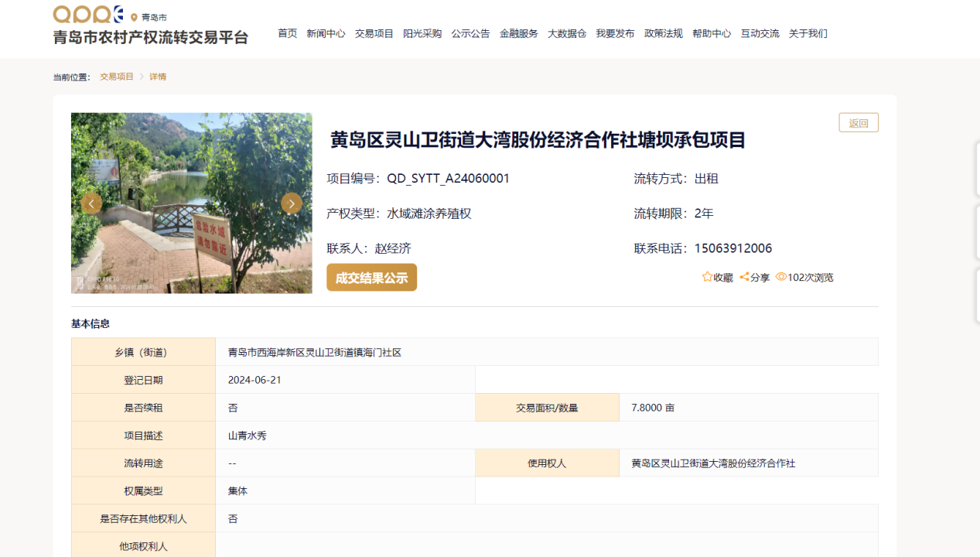Viewport: 980px width, 557px height.
Task: Click the eye icon beside 102次浏览
Action: point(781,277)
